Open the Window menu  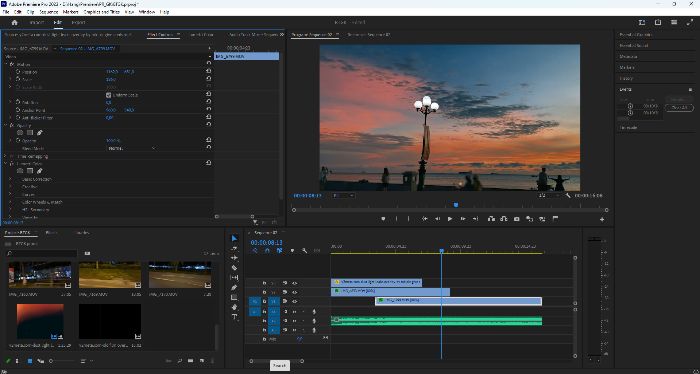tap(147, 12)
